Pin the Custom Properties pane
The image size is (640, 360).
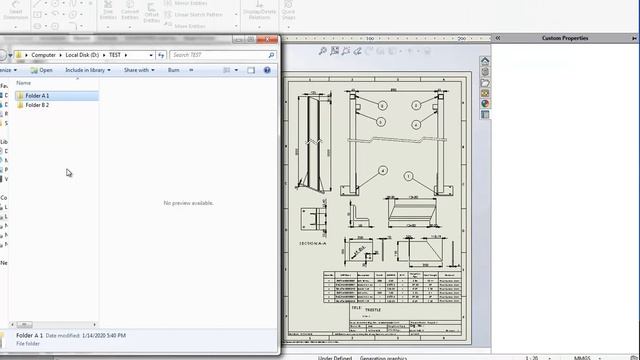click(634, 38)
